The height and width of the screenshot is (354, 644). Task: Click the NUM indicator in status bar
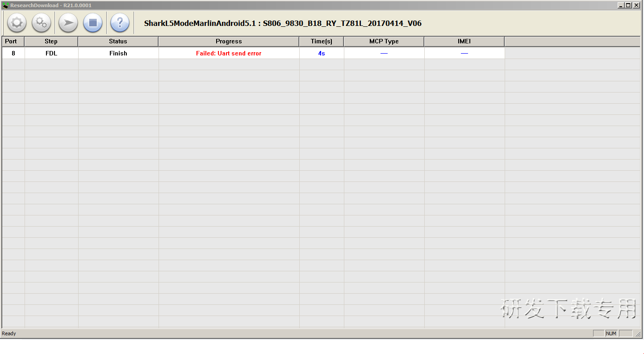click(611, 333)
